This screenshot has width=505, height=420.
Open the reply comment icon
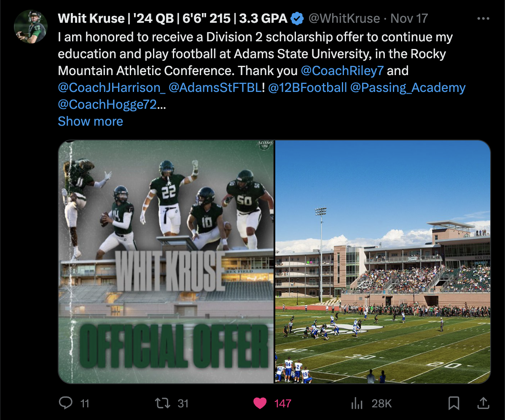pyautogui.click(x=66, y=403)
